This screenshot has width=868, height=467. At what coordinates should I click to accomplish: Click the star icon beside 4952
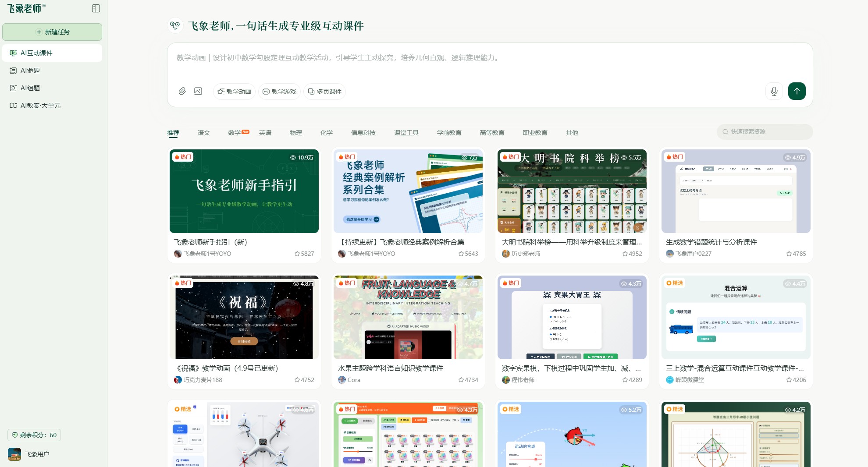pos(625,254)
